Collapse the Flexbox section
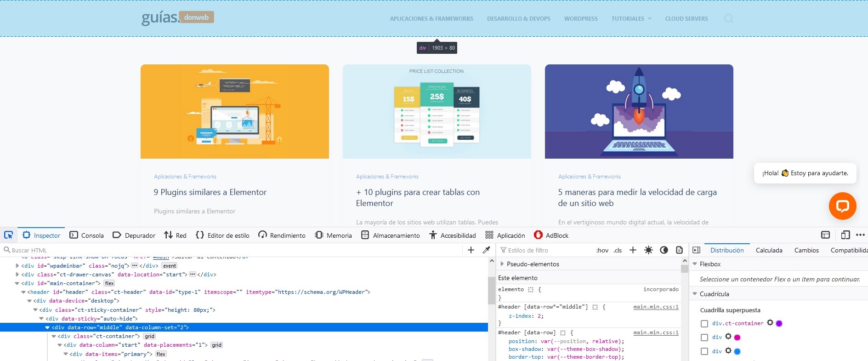 coord(695,264)
